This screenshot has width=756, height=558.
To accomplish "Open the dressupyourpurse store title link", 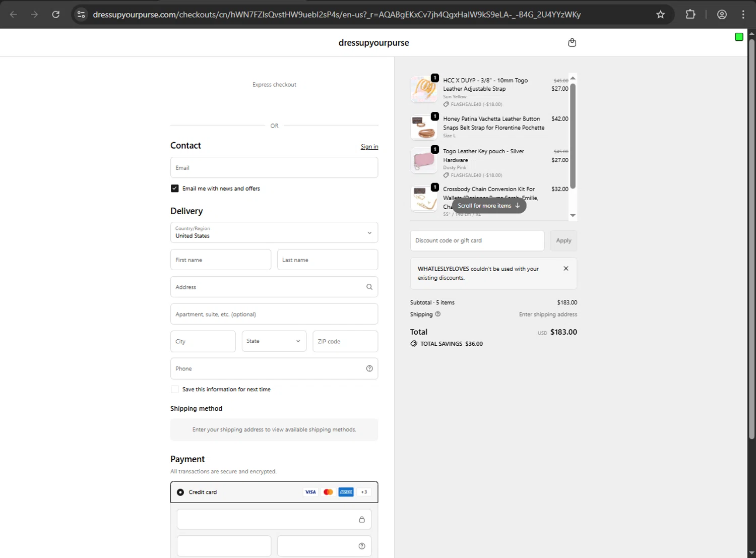I will (374, 43).
